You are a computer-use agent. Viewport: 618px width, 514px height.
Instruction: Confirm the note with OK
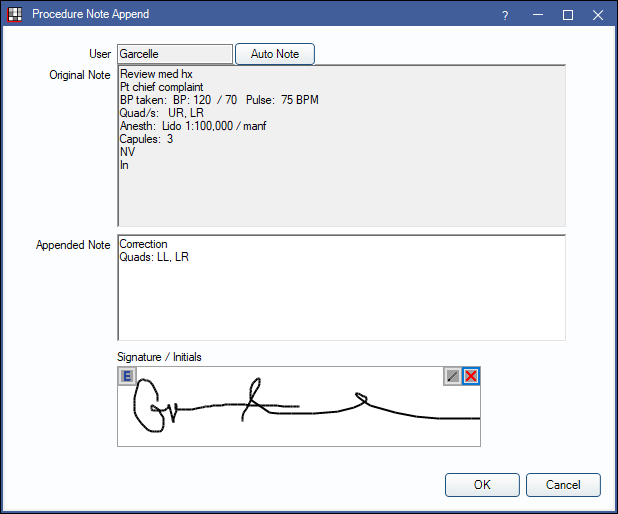(x=482, y=485)
